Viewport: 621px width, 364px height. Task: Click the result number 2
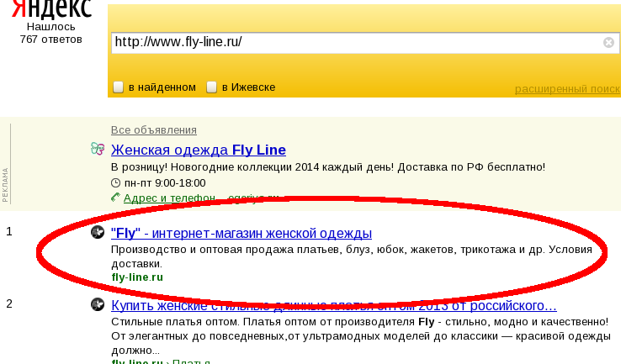[x=9, y=303]
